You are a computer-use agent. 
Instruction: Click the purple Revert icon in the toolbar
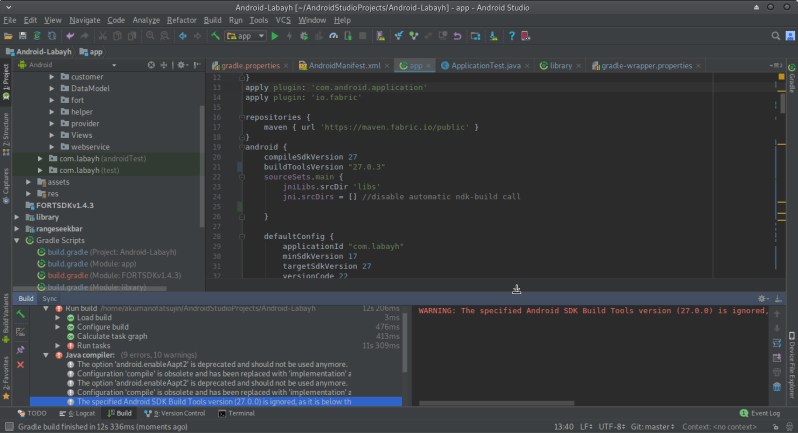pyautogui.click(x=458, y=36)
